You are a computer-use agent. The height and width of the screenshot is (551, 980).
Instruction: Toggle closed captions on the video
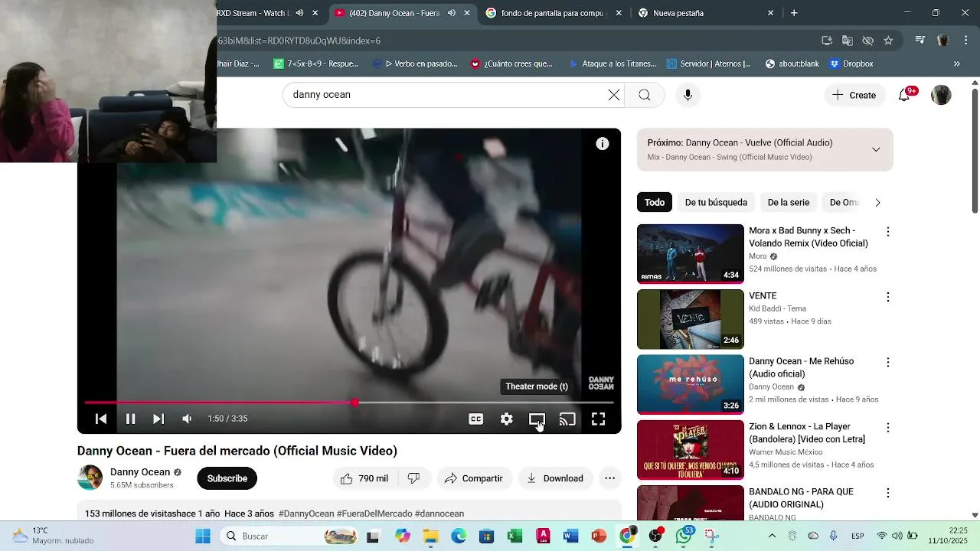(476, 419)
